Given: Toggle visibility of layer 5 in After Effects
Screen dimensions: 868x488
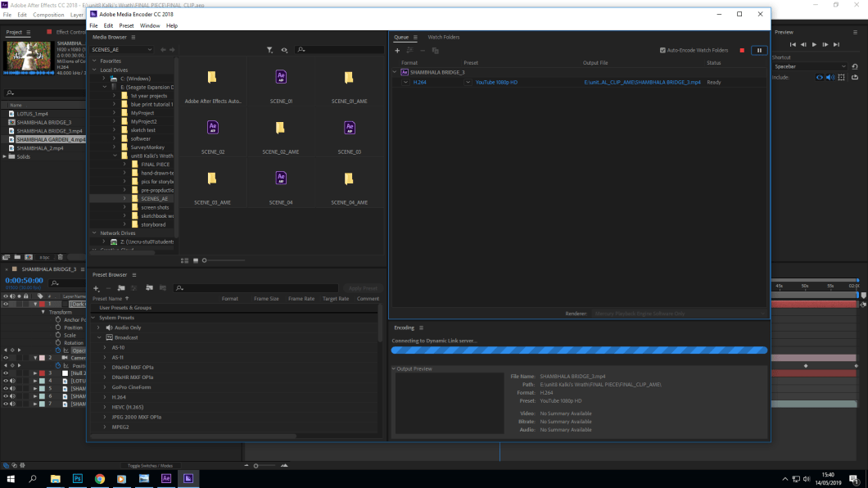Looking at the screenshot, I should [x=6, y=388].
